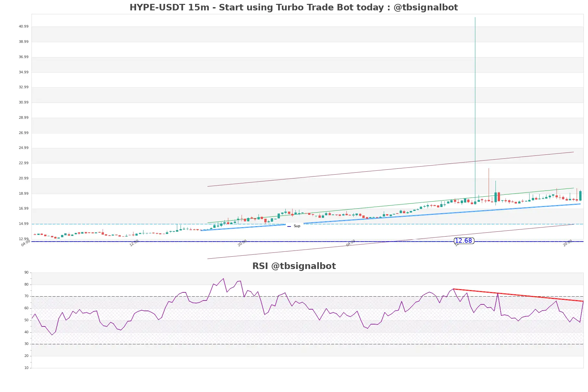Click the HYPE-USDT 15m chart title
The height and width of the screenshot is (392, 588).
coord(294,7)
